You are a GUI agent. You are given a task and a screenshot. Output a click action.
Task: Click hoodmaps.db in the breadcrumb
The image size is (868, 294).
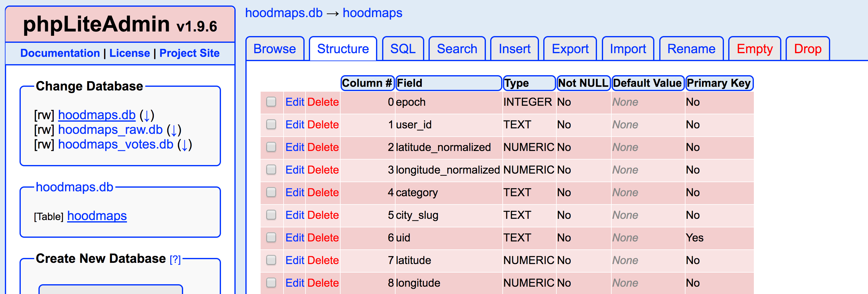(284, 13)
